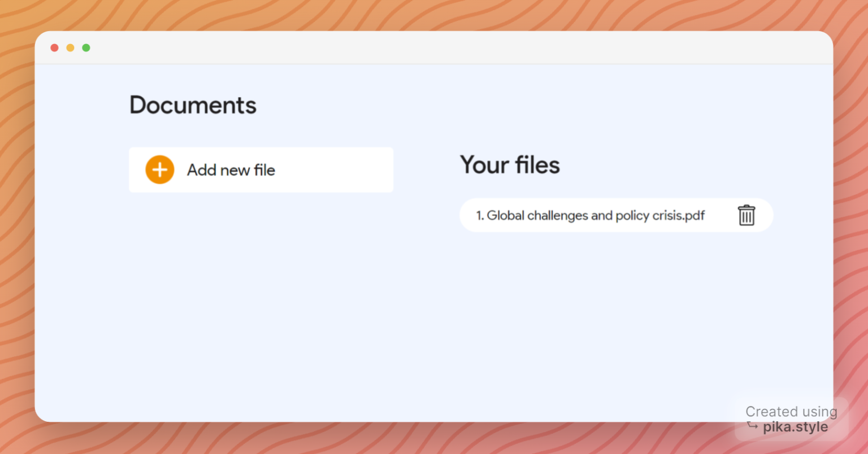Viewport: 868px width, 454px height.
Task: Click the Created using watermark
Action: click(791, 412)
